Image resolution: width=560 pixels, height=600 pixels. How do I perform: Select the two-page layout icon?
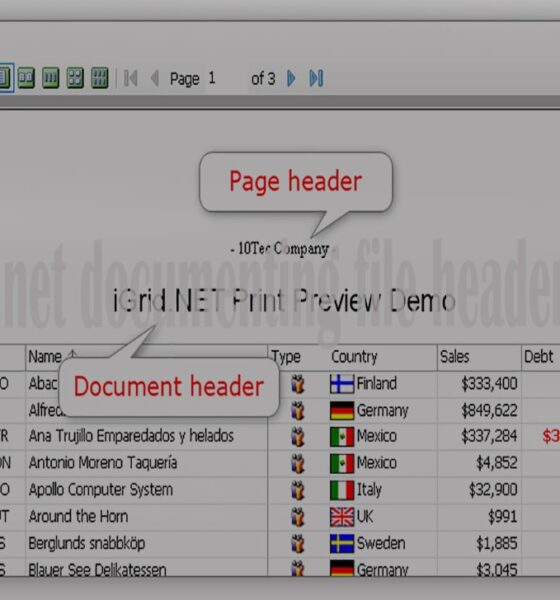[x=26, y=78]
